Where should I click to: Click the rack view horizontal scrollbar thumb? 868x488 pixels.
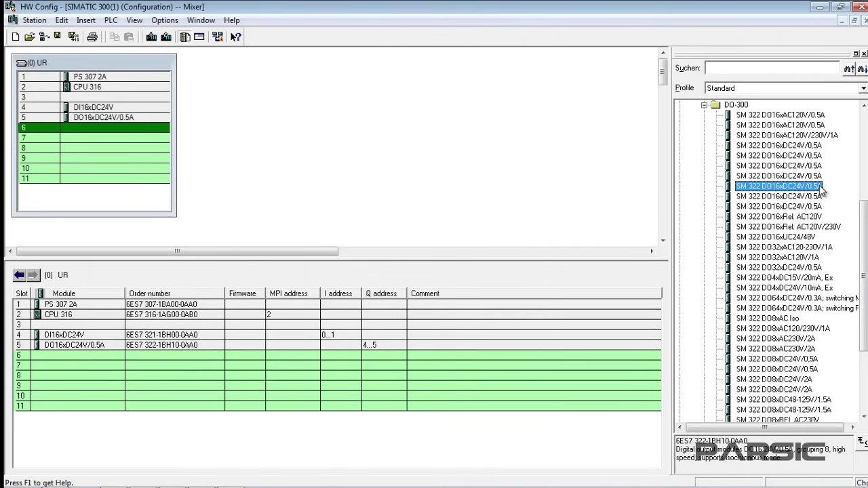point(177,251)
